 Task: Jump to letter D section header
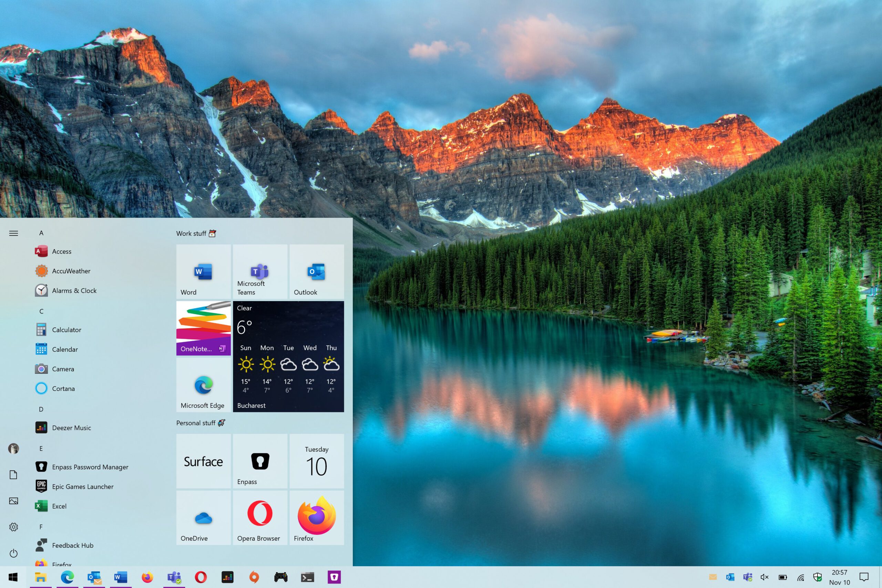41,409
